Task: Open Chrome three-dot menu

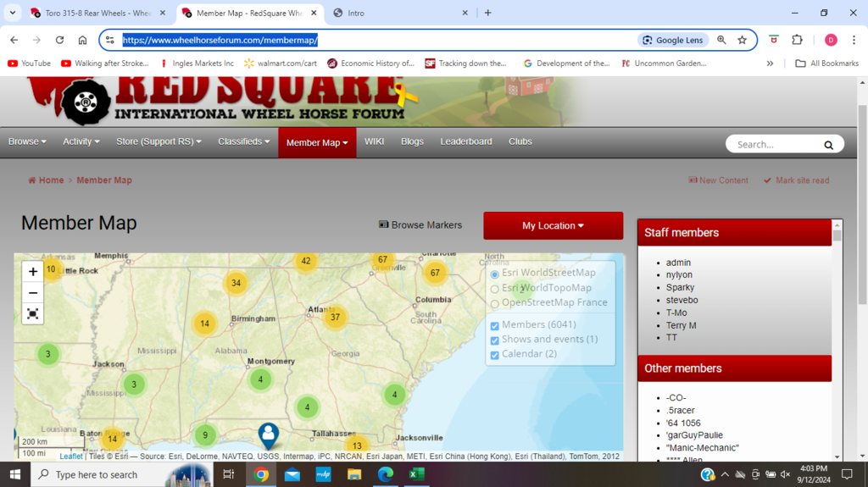Action: click(x=854, y=40)
